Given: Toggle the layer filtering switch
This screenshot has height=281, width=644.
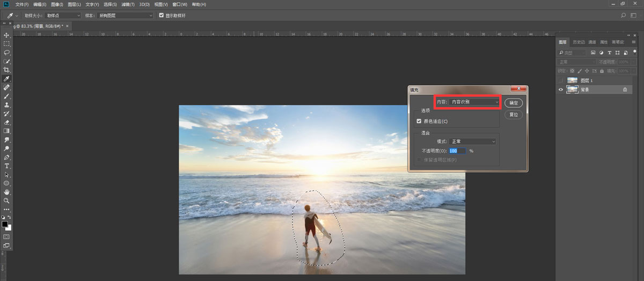Looking at the screenshot, I should 634,51.
